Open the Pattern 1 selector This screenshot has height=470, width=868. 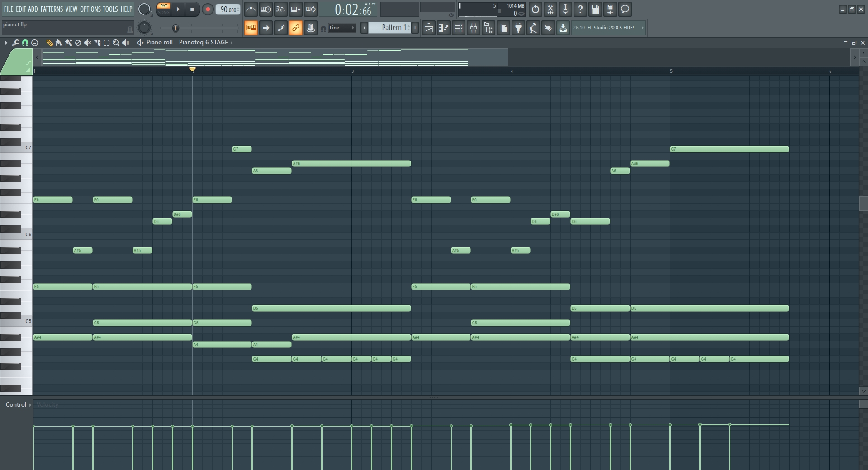coord(389,28)
